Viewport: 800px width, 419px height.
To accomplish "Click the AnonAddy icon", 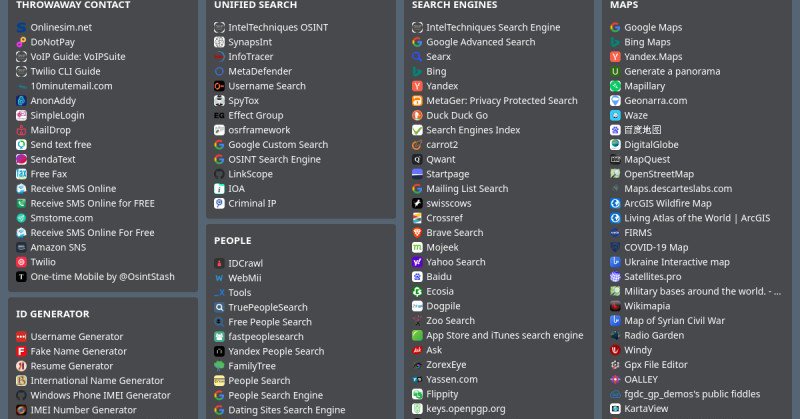I will click(21, 101).
